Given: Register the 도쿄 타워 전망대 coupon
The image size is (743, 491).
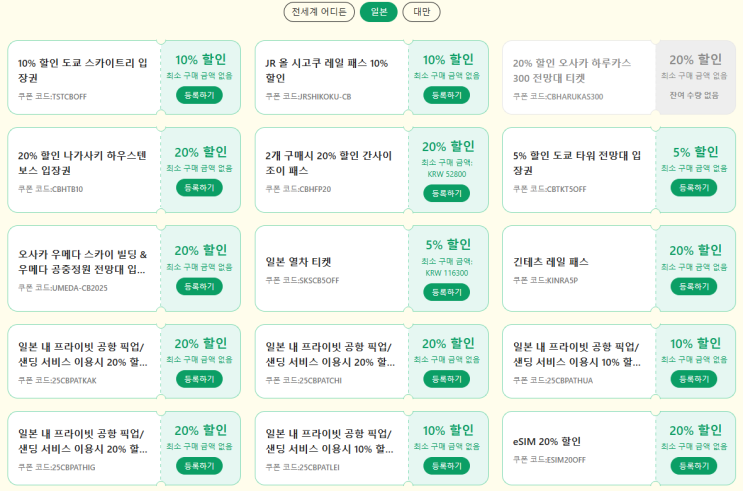Looking at the screenshot, I should pos(694,187).
